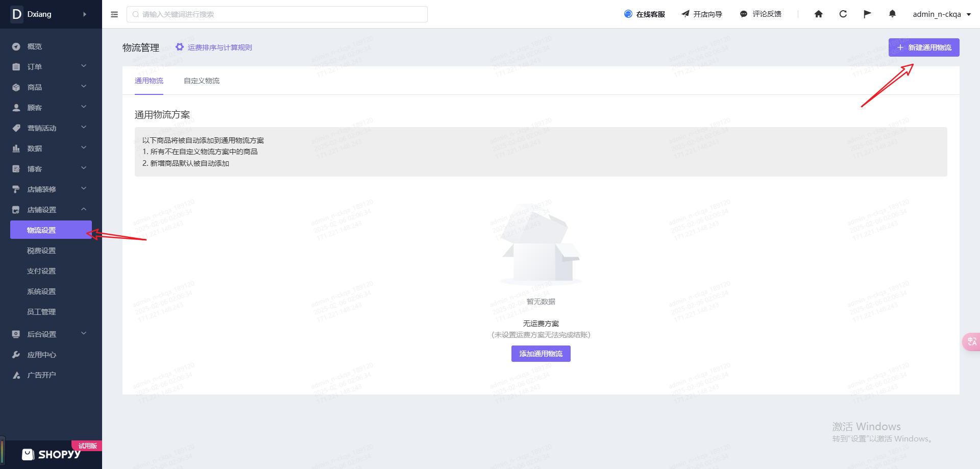Click 新建通用物流 button

[924, 47]
